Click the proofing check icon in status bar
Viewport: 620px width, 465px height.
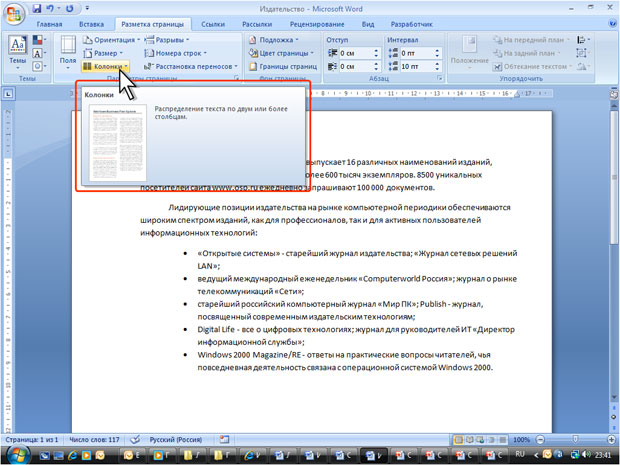135,440
